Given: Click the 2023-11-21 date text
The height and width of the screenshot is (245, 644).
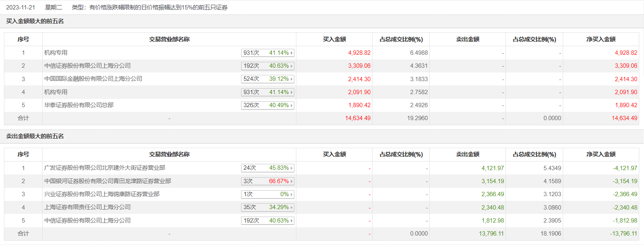Looking at the screenshot, I should click(21, 7).
